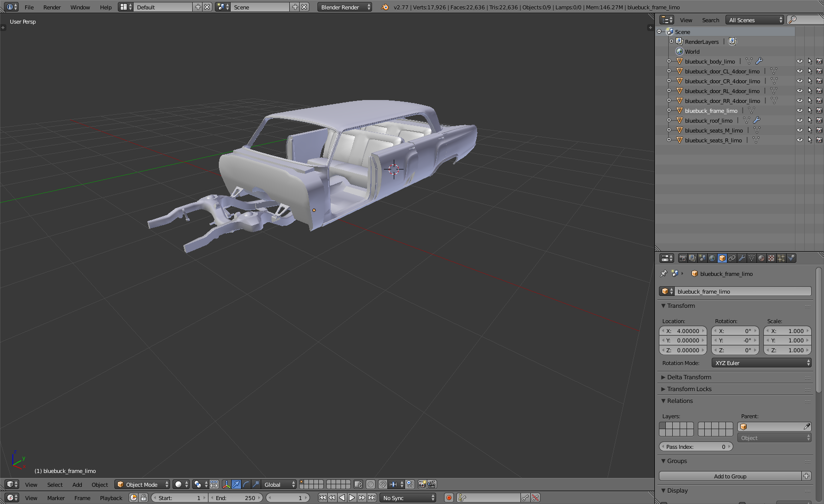Click the translate manipulator arrow icon
Viewport: 824px width, 504px height.
tap(236, 484)
